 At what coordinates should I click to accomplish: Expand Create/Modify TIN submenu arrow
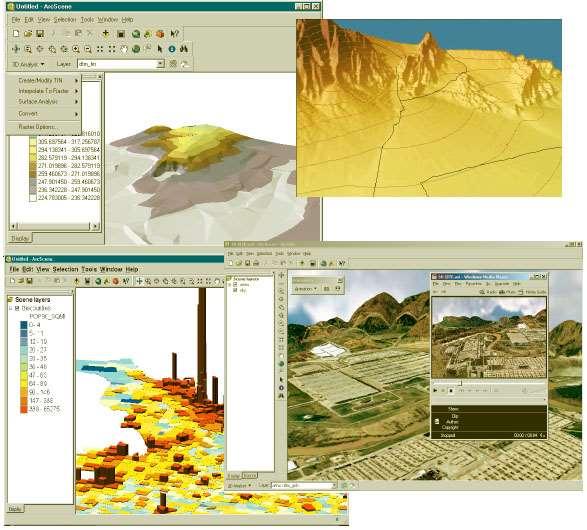tap(76, 80)
